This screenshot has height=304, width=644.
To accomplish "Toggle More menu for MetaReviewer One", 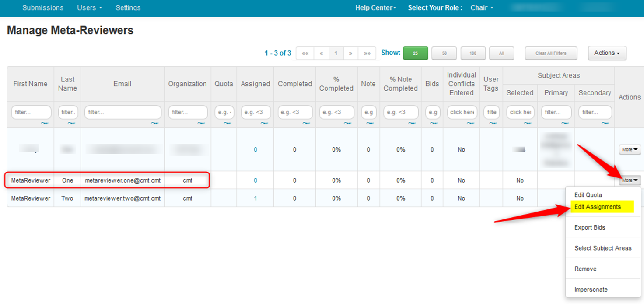I will coord(630,180).
